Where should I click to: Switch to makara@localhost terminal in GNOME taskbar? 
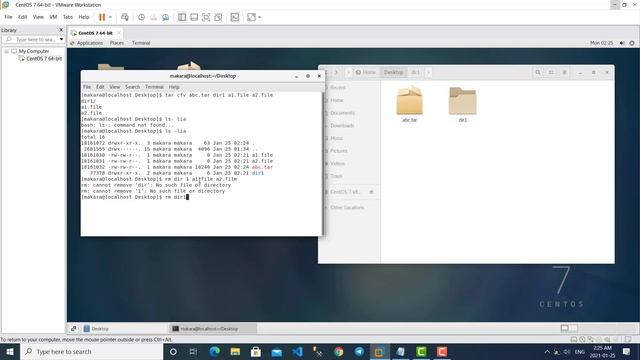click(x=212, y=329)
